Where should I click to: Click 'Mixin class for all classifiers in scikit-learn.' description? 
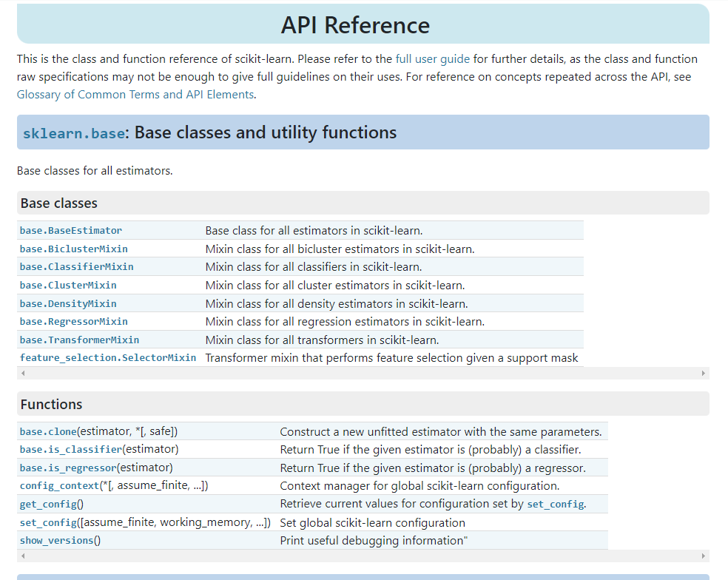(314, 267)
